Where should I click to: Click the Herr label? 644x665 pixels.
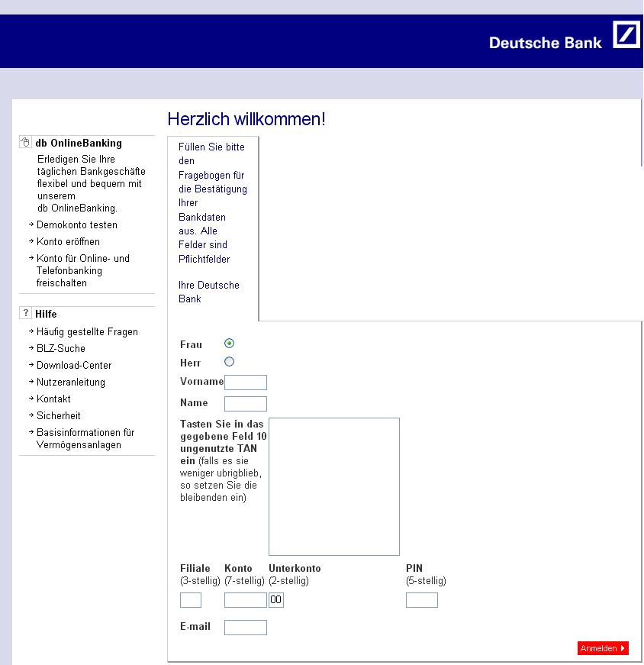(x=190, y=363)
